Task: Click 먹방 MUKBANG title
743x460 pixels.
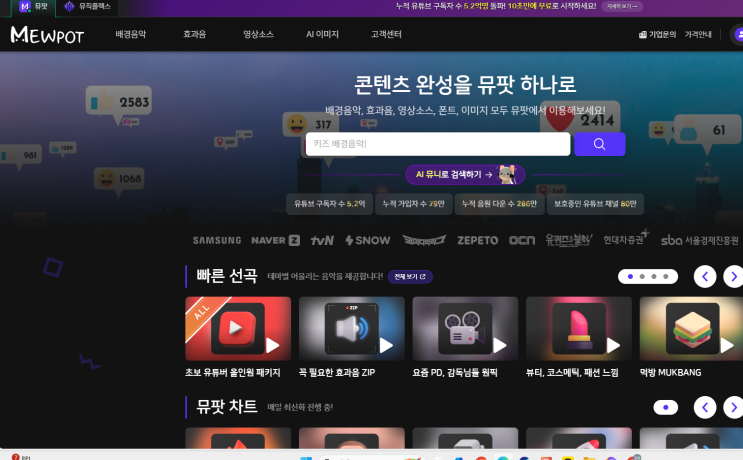Action: (671, 373)
